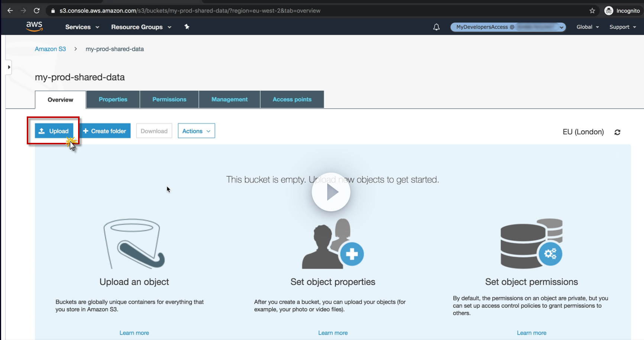Click the bucket illustration for Upload an object
The image size is (644, 340).
coord(134,244)
